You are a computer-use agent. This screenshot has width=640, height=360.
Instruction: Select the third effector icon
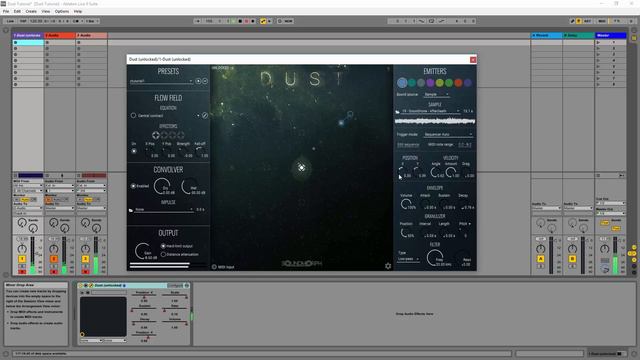[172, 135]
